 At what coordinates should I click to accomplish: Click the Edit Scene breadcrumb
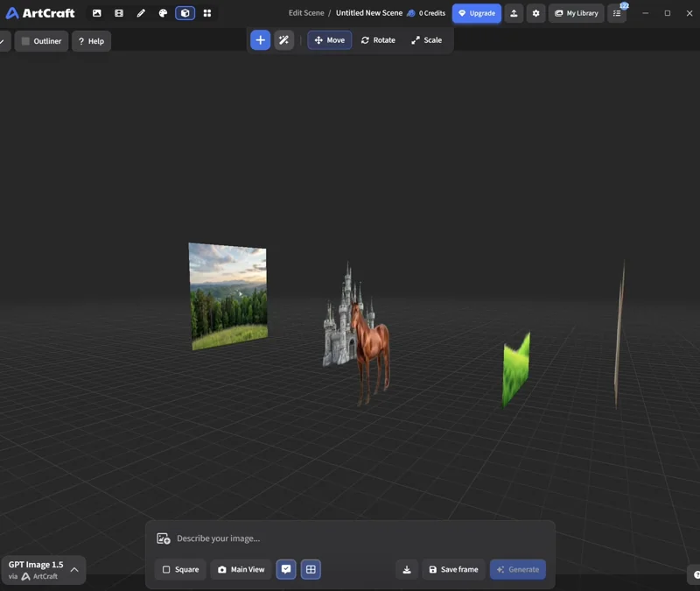tap(306, 13)
